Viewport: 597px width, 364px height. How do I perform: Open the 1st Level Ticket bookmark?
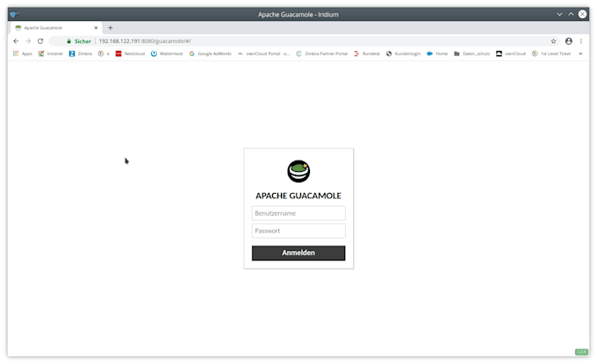click(x=551, y=54)
